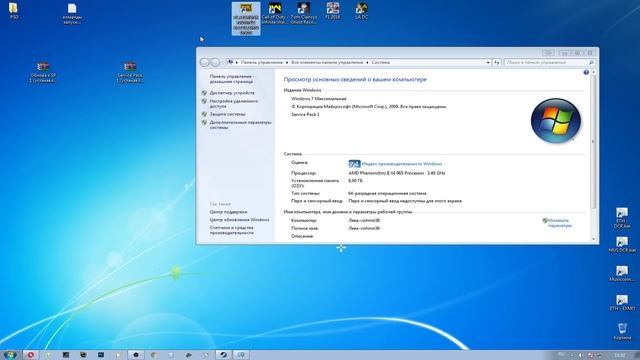Viewport: 640px width, 360px height.
Task: Open the ETH-DCR.bat desktop file
Action: click(622, 218)
